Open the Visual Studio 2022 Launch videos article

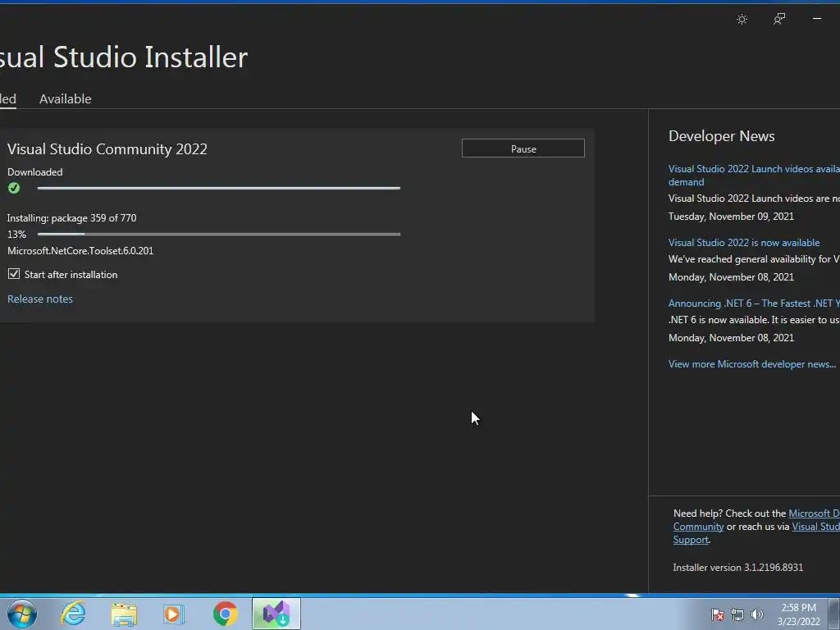pyautogui.click(x=754, y=176)
